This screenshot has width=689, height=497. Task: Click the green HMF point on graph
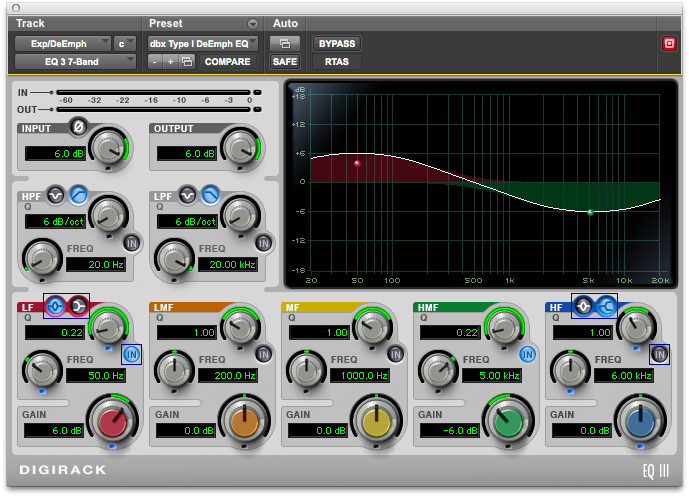click(x=591, y=212)
